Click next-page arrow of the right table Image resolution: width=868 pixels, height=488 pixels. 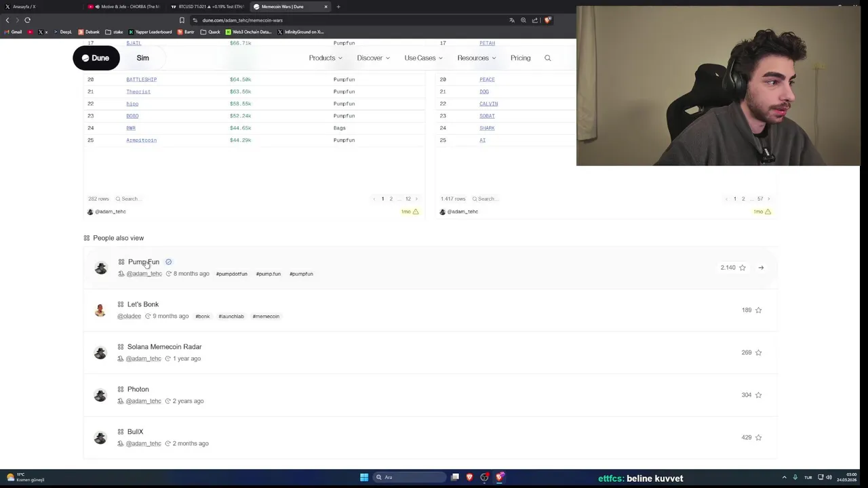[x=768, y=199]
